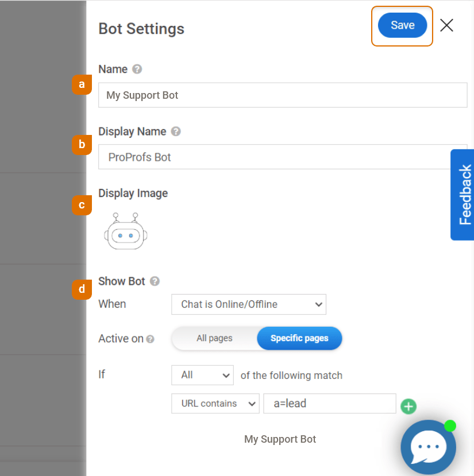Save the bot settings
Screen dimensions: 474x476
point(402,25)
